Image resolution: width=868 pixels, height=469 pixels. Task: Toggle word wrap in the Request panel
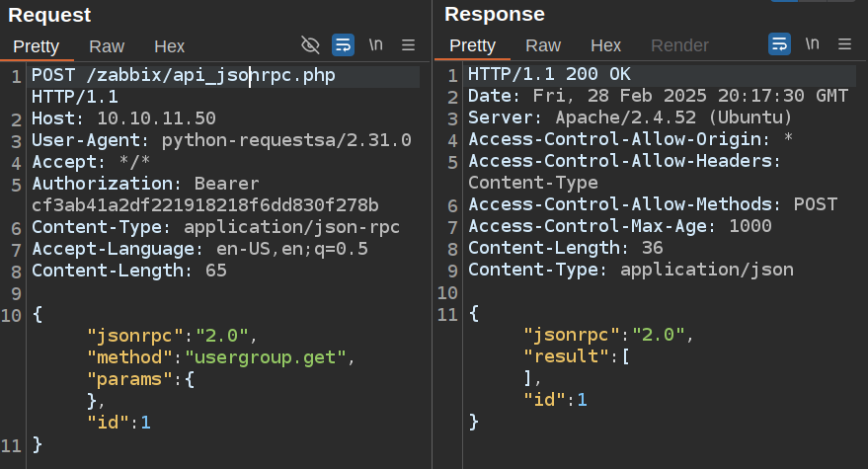coord(343,44)
